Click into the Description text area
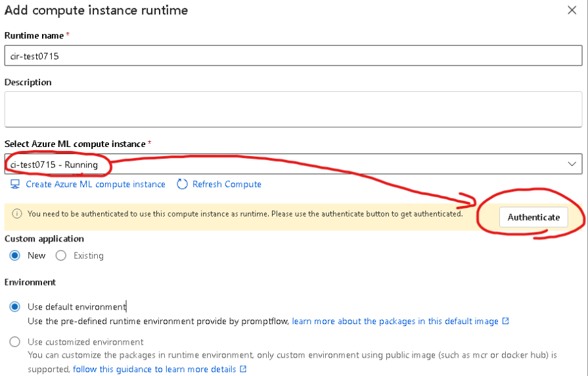Image resolution: width=588 pixels, height=376 pixels. tap(293, 109)
